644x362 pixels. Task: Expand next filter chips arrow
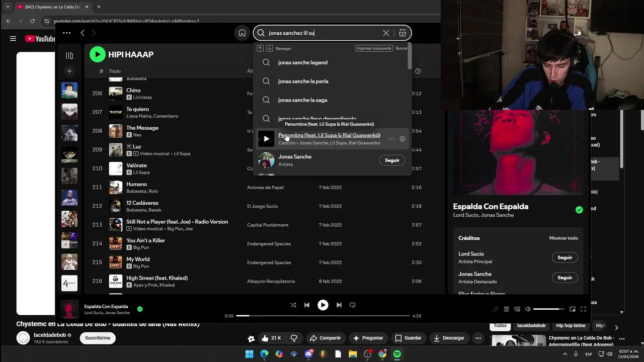tap(616, 327)
